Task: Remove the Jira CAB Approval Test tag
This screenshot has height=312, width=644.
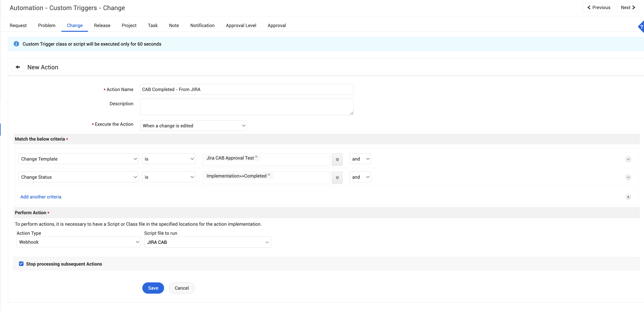Action: point(256,157)
